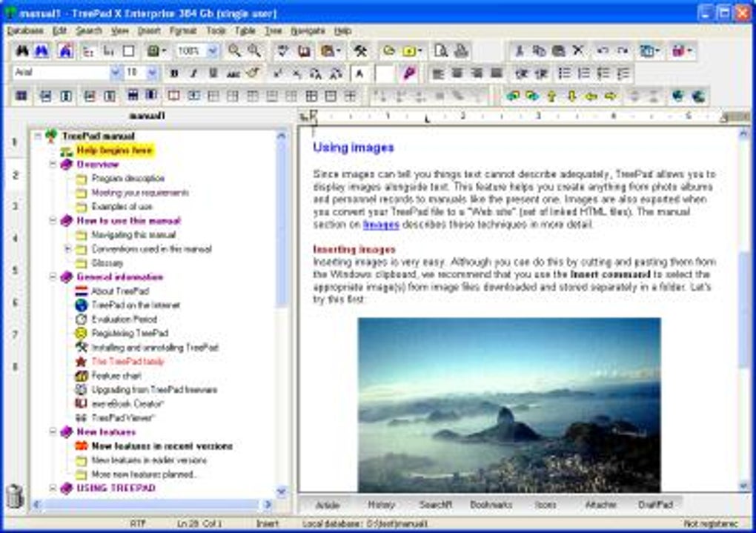Toggle underline formatting

tap(213, 73)
